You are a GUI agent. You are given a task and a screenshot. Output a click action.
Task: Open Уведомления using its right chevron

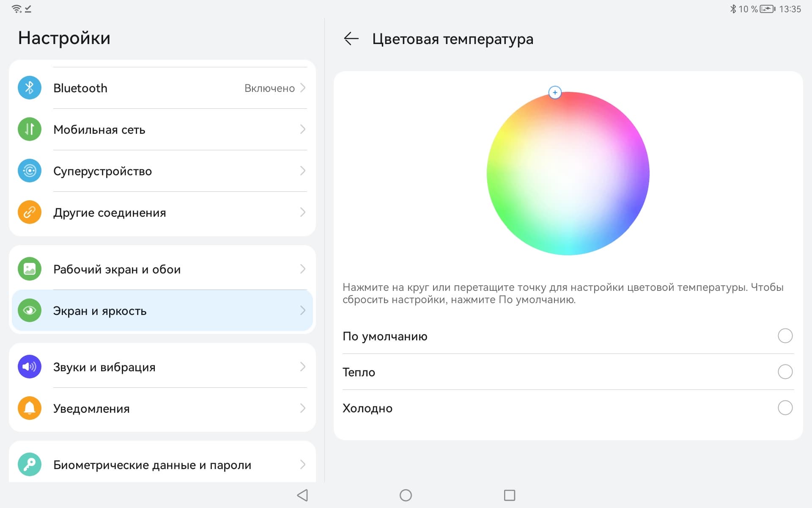pos(303,409)
